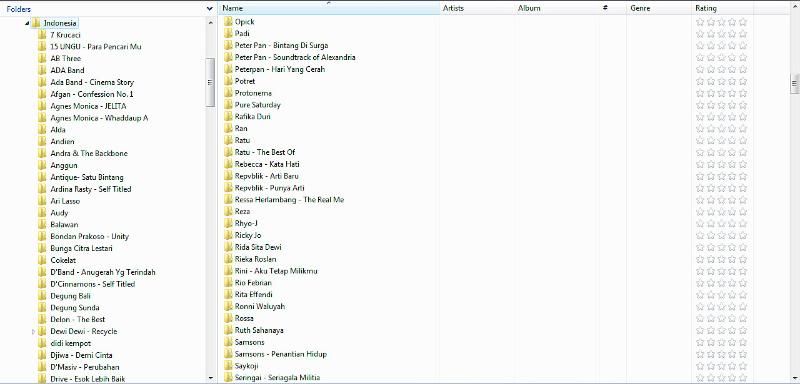Image resolution: width=800 pixels, height=384 pixels.
Task: Open the 7 Krucaci folder icon
Action: pyautogui.click(x=42, y=35)
